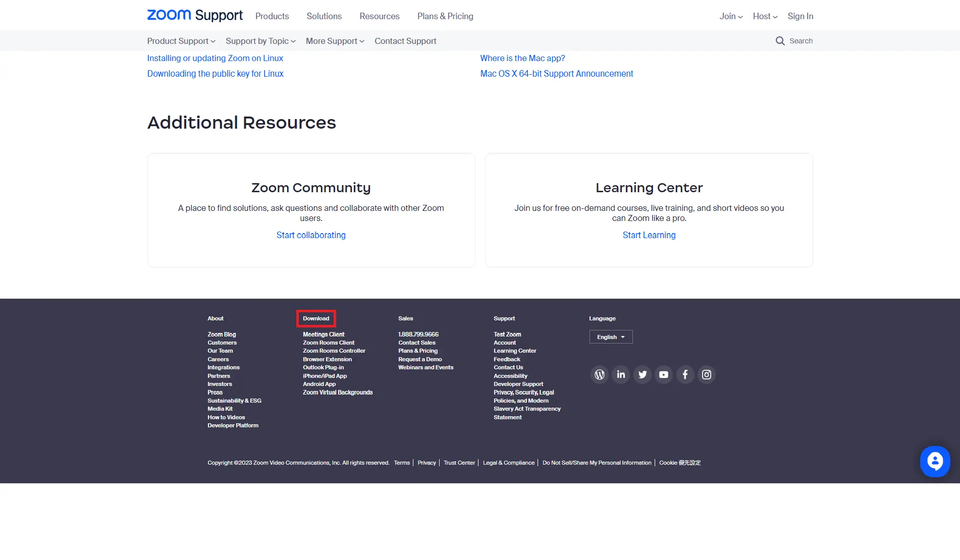
Task: Open the Join dropdown
Action: (x=731, y=16)
